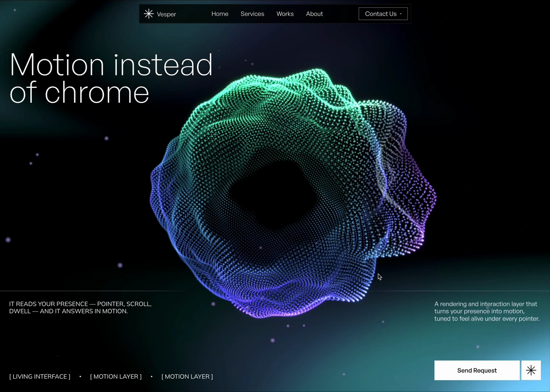Screen dimensions: 550x392
Task: Navigate to the About page
Action: point(314,14)
